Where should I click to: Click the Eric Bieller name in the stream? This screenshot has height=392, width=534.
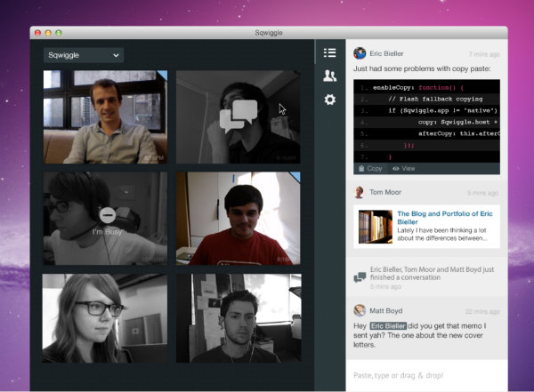pyautogui.click(x=386, y=53)
